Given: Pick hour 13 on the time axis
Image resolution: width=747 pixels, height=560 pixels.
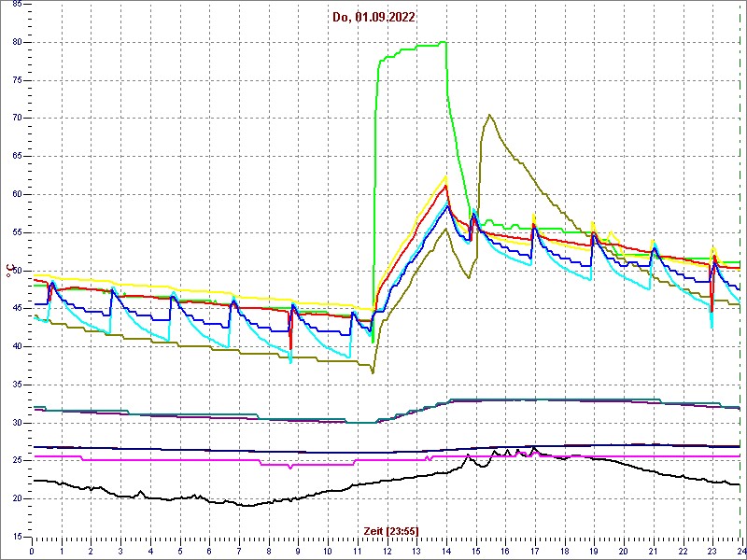Looking at the screenshot, I should [x=416, y=551].
